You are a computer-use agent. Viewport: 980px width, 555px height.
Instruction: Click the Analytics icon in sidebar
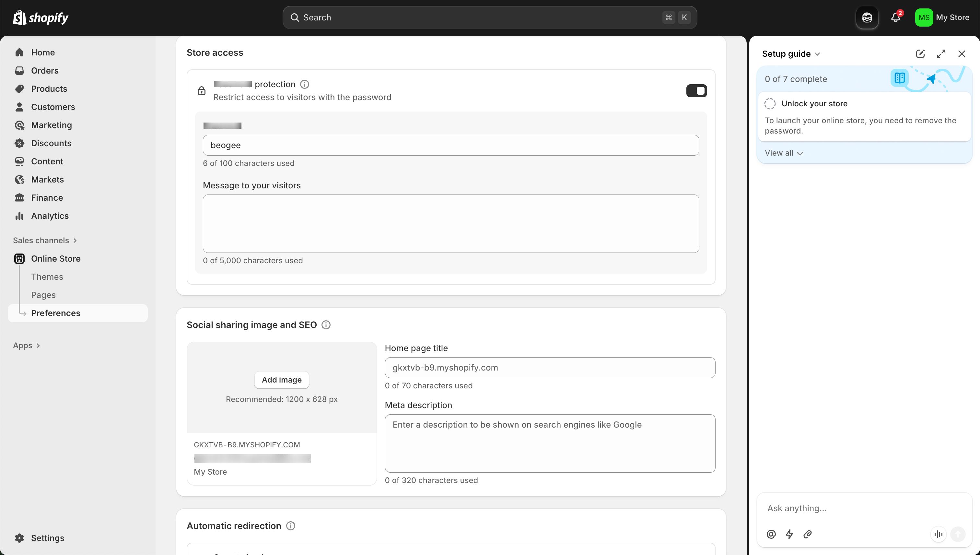tap(19, 216)
